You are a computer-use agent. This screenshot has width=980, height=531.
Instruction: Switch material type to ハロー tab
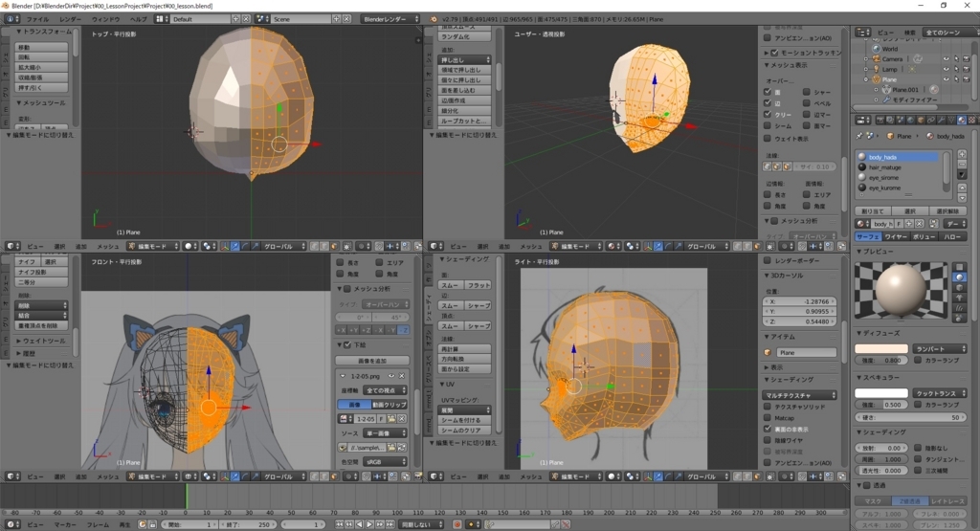point(952,236)
